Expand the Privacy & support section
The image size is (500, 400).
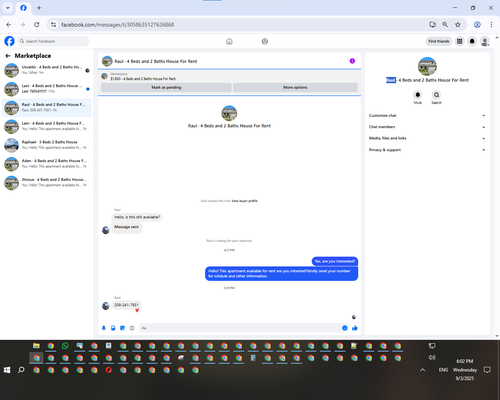(427, 150)
